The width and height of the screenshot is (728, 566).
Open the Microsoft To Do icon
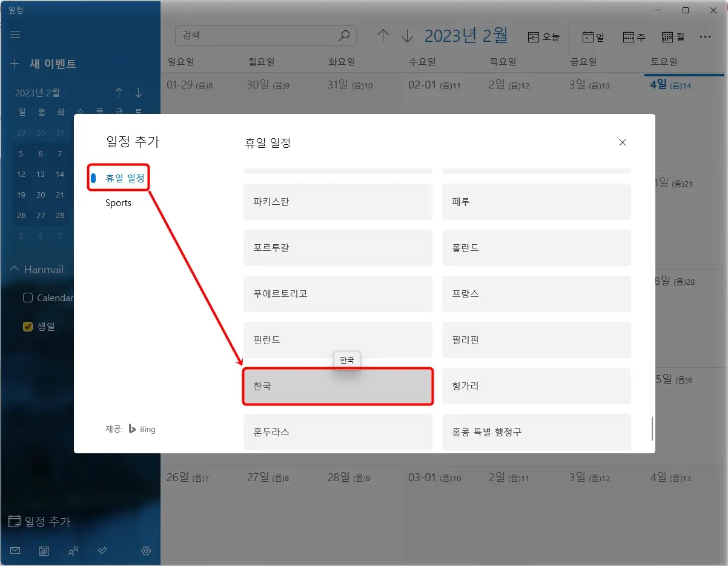[102, 551]
